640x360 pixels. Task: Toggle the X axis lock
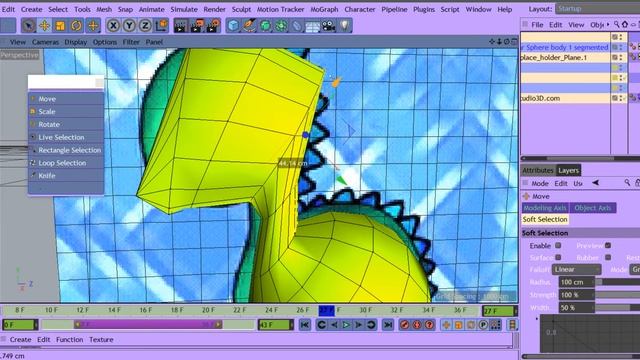point(113,26)
